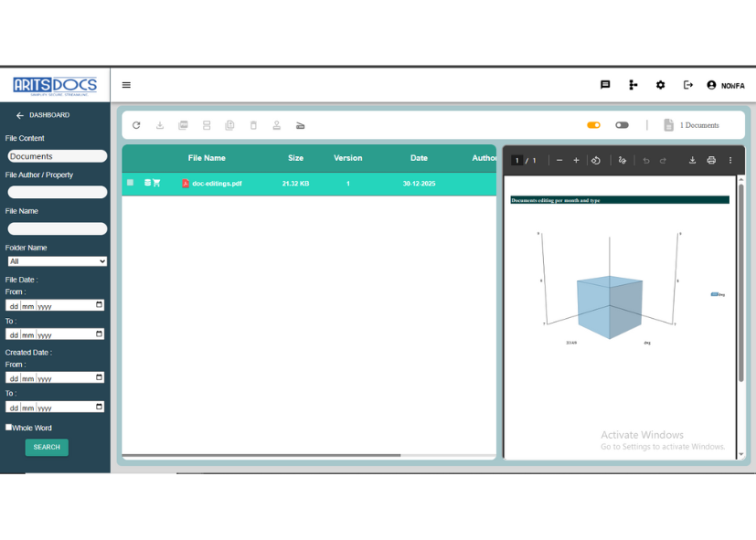This screenshot has height=540, width=756.
Task: Print the PDF from viewer toolbar
Action: 711,161
